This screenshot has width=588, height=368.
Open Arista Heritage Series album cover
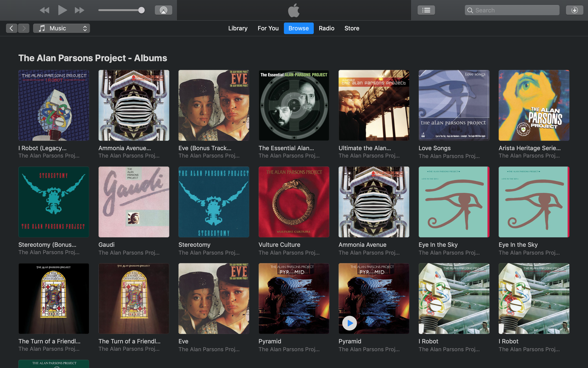(x=534, y=105)
